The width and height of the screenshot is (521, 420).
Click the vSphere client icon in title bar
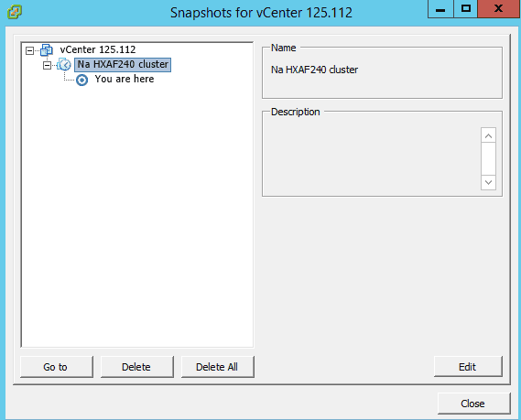click(x=15, y=12)
